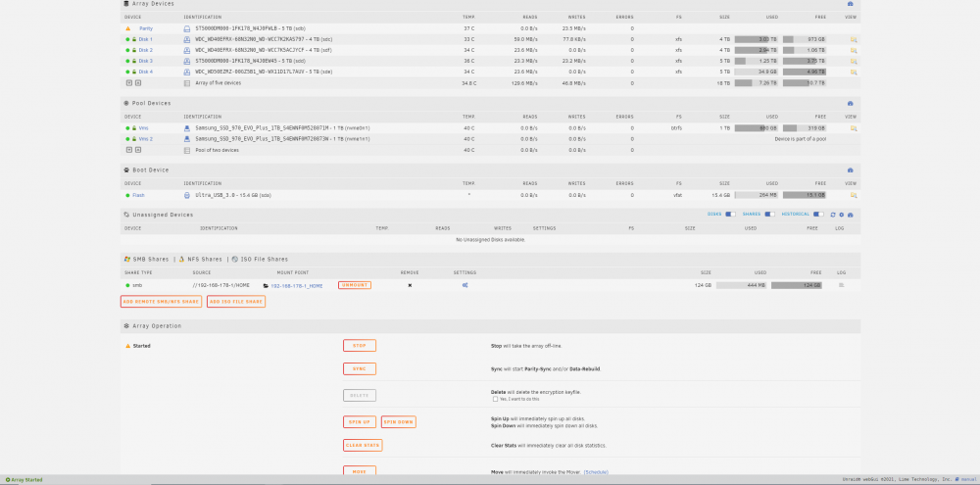Browse the Vms pool via its View icon
This screenshot has height=485, width=980.
coord(854,128)
